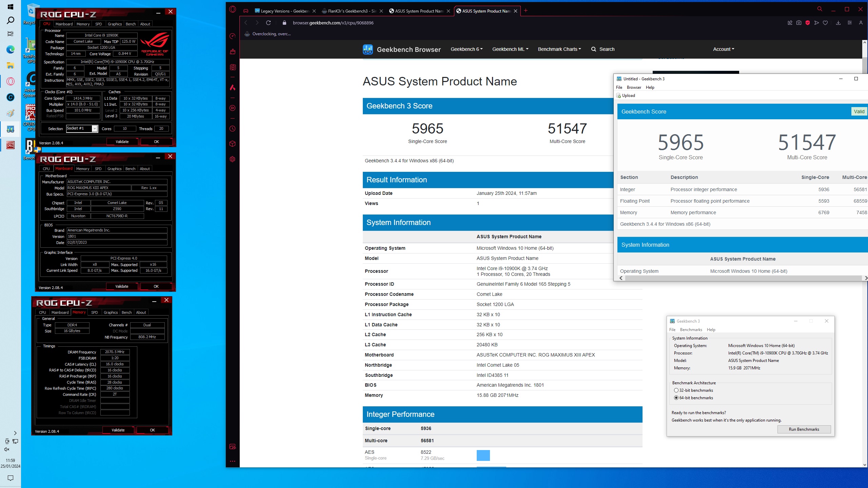Select 32-bit benchmarks radio button
Image resolution: width=868 pixels, height=488 pixels.
tap(676, 390)
